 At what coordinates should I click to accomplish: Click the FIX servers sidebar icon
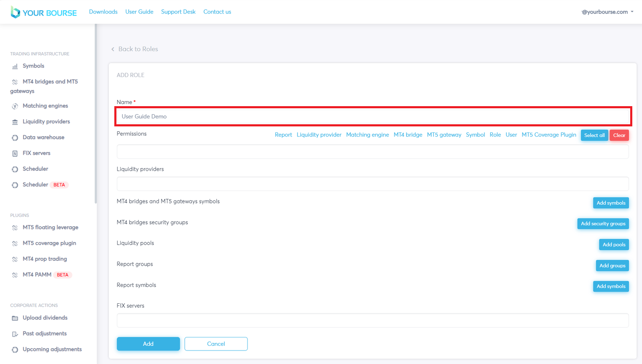click(x=15, y=153)
